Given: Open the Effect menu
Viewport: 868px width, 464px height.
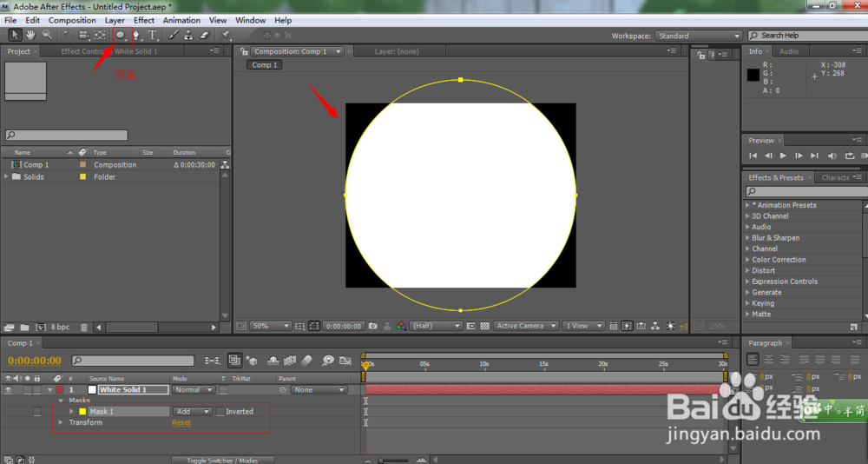Looking at the screenshot, I should click(x=144, y=21).
